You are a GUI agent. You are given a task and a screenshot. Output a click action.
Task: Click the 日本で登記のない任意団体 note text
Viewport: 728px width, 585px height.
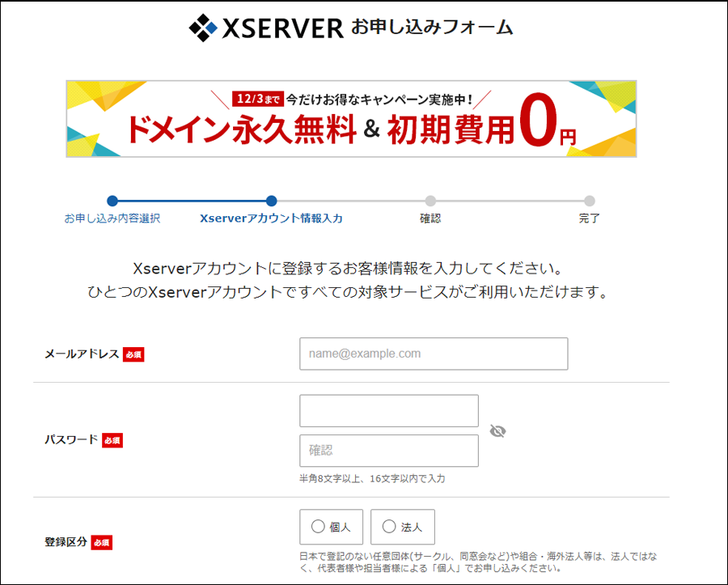[x=478, y=562]
